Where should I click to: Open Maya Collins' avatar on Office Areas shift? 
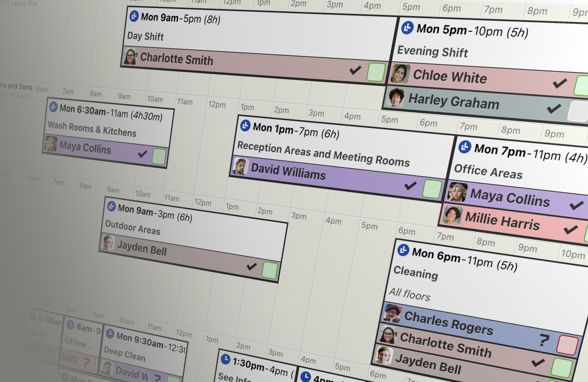(x=457, y=192)
